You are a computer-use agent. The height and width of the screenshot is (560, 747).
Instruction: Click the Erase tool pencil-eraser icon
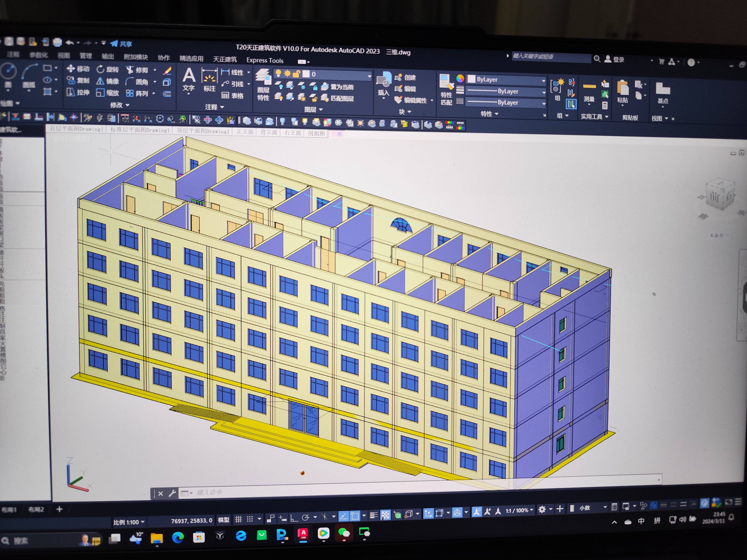coord(167,71)
